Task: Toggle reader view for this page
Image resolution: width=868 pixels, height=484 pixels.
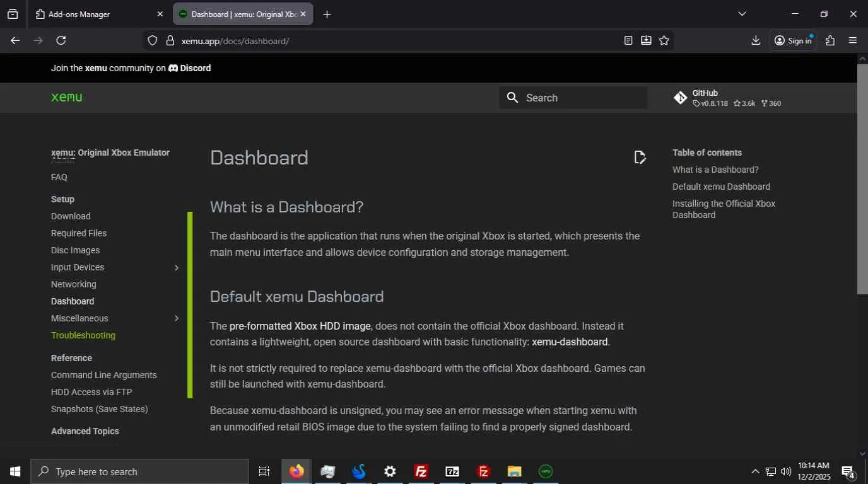Action: [628, 40]
